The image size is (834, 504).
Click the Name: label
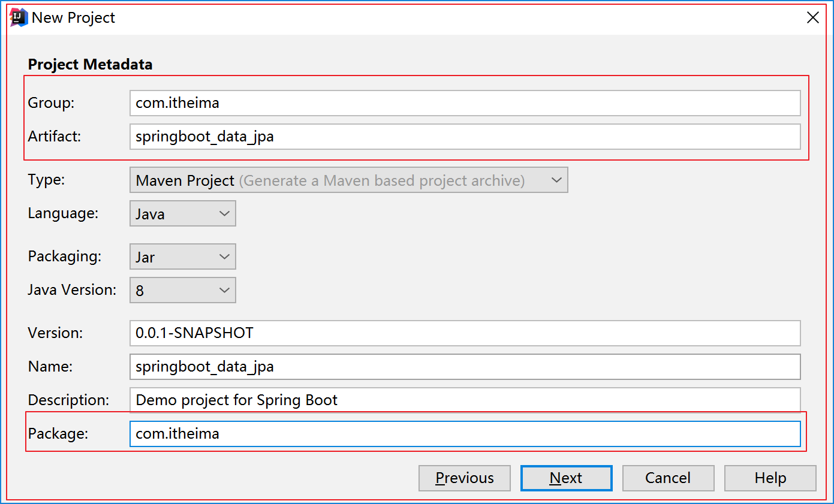50,367
